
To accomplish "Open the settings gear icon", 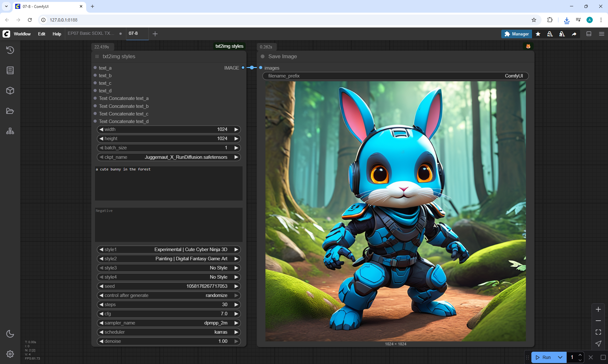I will pyautogui.click(x=10, y=354).
